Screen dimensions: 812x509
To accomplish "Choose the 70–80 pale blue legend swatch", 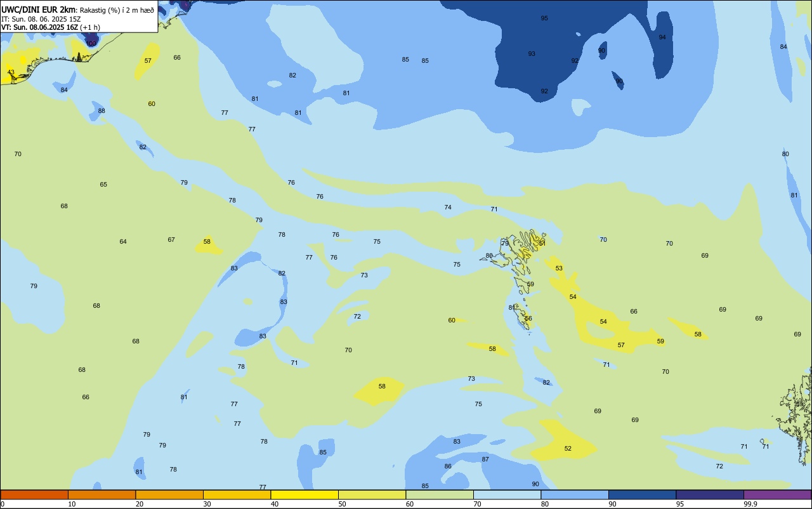I will pos(507,494).
